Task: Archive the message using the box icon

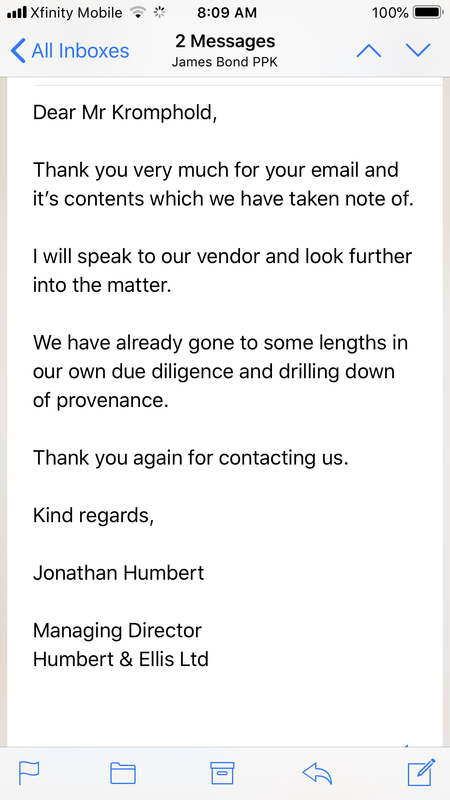Action: coord(222,773)
